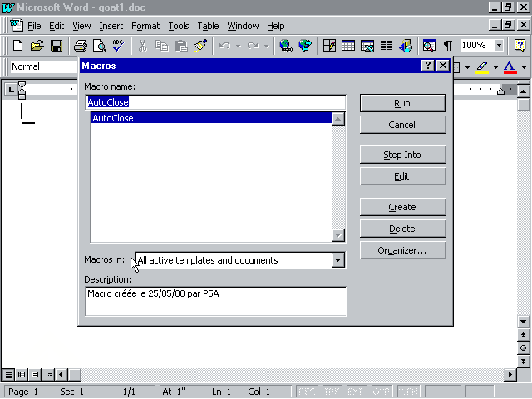
Task: Set text columns layout
Action: coord(386,46)
